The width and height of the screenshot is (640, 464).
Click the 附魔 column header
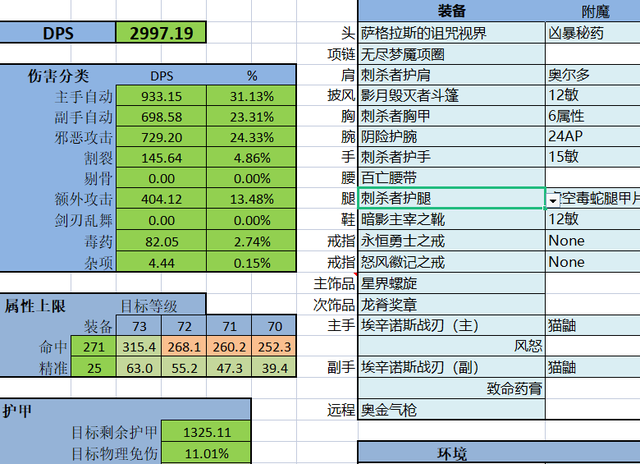[592, 11]
